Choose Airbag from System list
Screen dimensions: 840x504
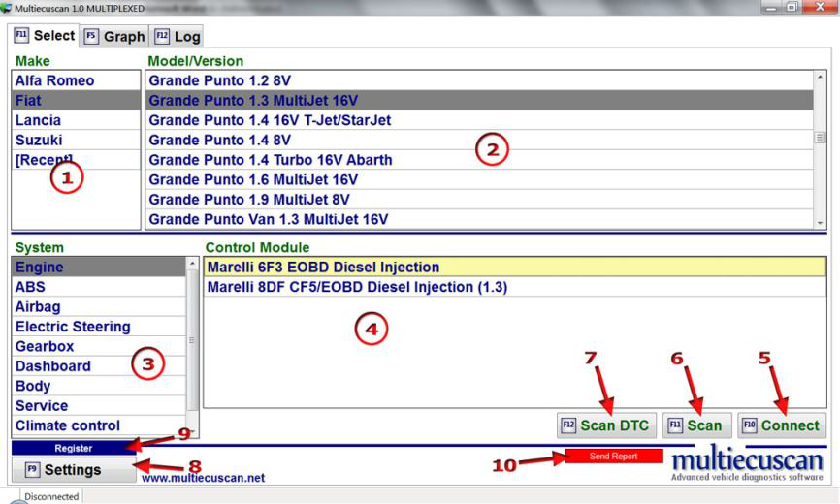tap(38, 306)
